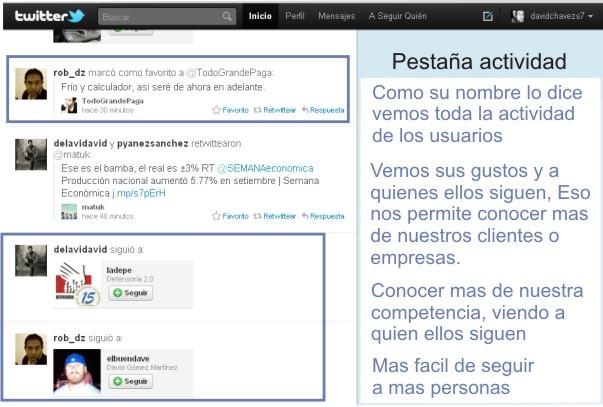
Task: Click 'Defensoría 2.0' description under ladepe
Action: point(130,279)
